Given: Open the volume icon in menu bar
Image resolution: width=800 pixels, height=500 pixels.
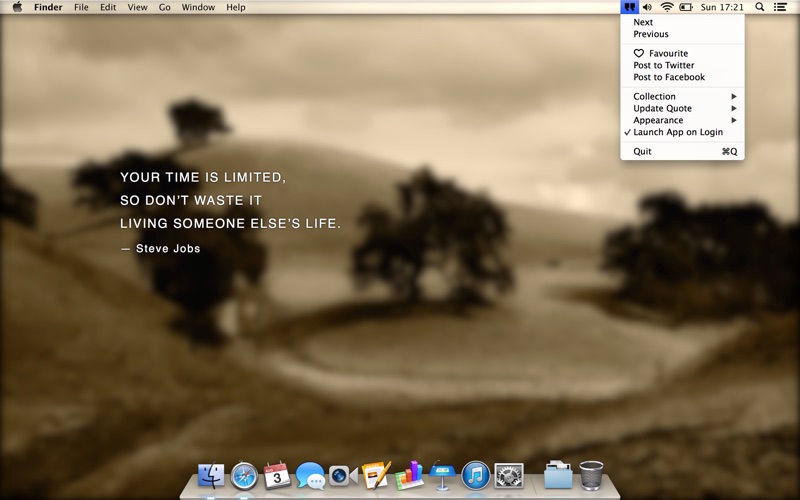Looking at the screenshot, I should pos(647,7).
